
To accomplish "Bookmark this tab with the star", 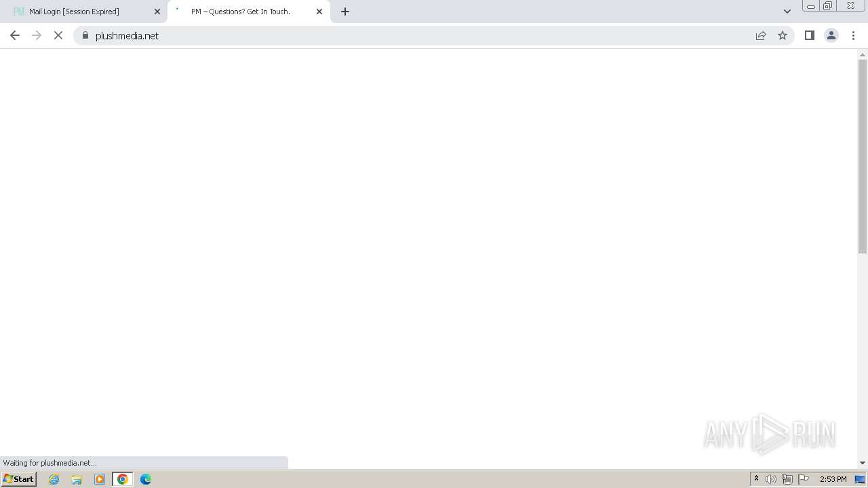I will click(x=783, y=35).
